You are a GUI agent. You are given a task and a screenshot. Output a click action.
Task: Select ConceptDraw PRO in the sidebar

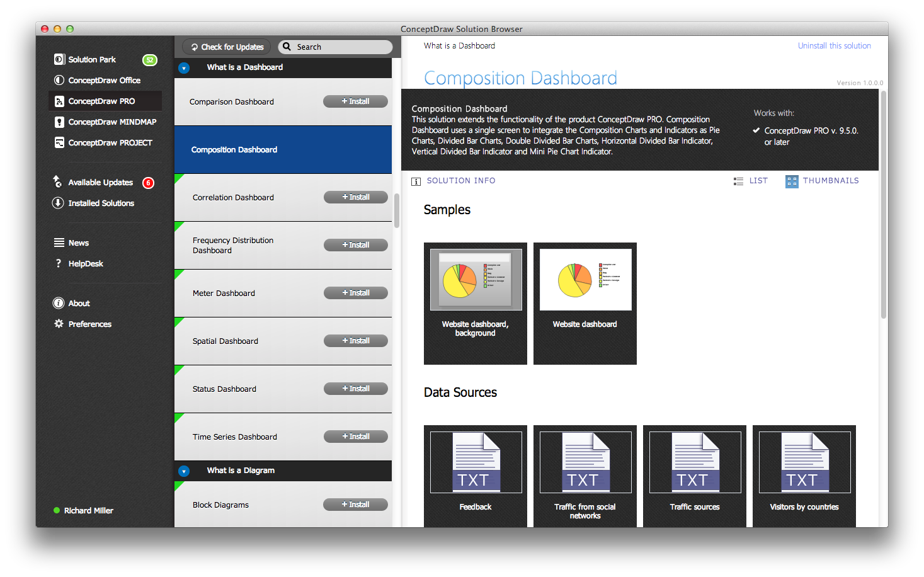point(105,101)
